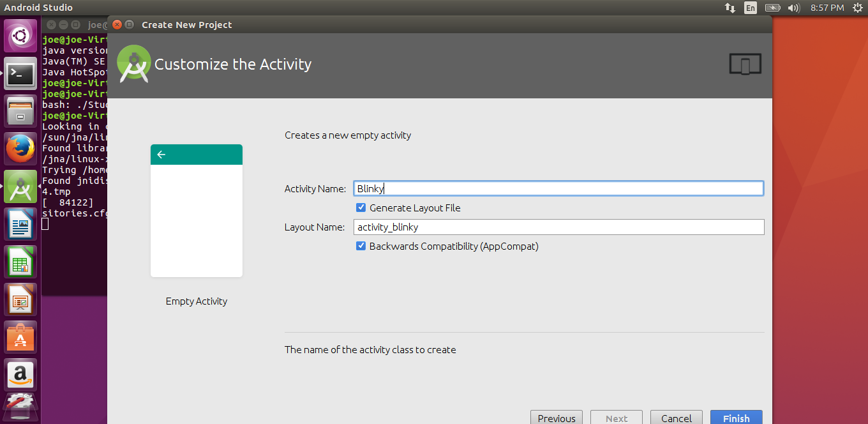Click the 8:57 PM clock
Screen dimensions: 868x424
(x=827, y=8)
